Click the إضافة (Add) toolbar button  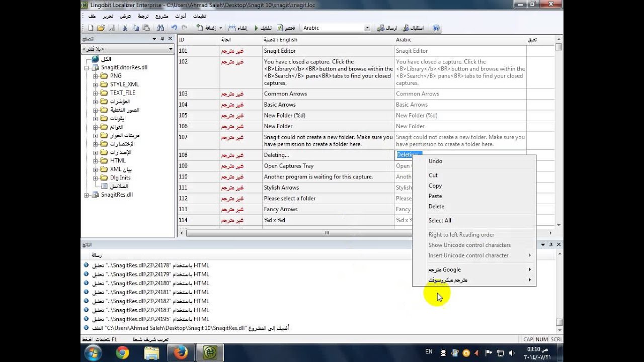(206, 28)
